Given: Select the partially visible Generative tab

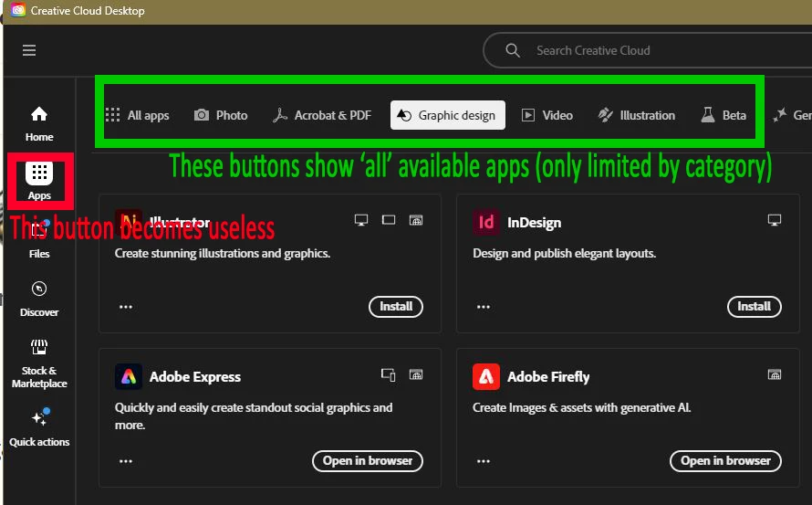Looking at the screenshot, I should pos(792,115).
